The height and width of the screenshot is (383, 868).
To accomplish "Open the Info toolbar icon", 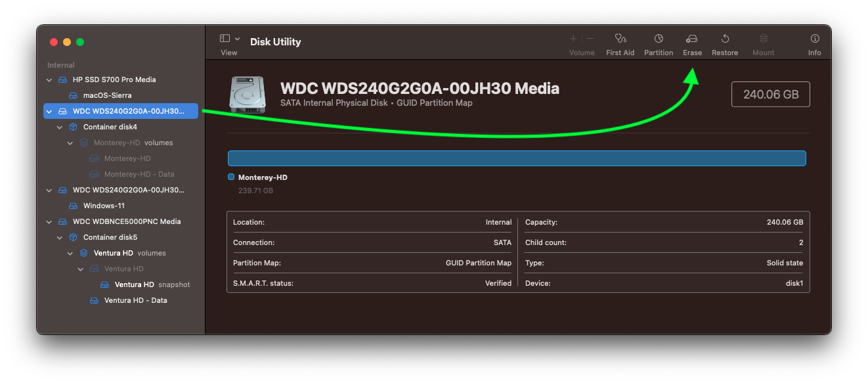I will tap(815, 39).
